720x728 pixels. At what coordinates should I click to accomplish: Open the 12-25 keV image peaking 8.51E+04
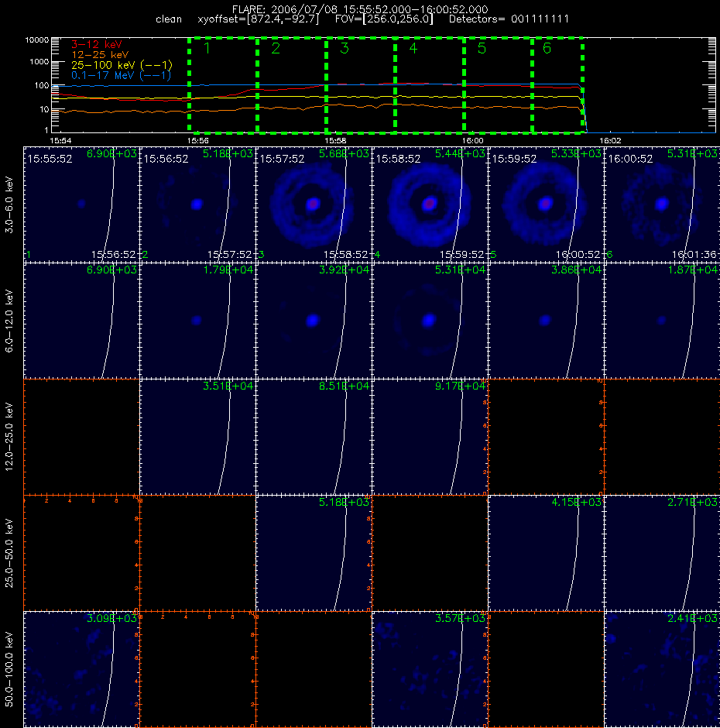[x=314, y=437]
